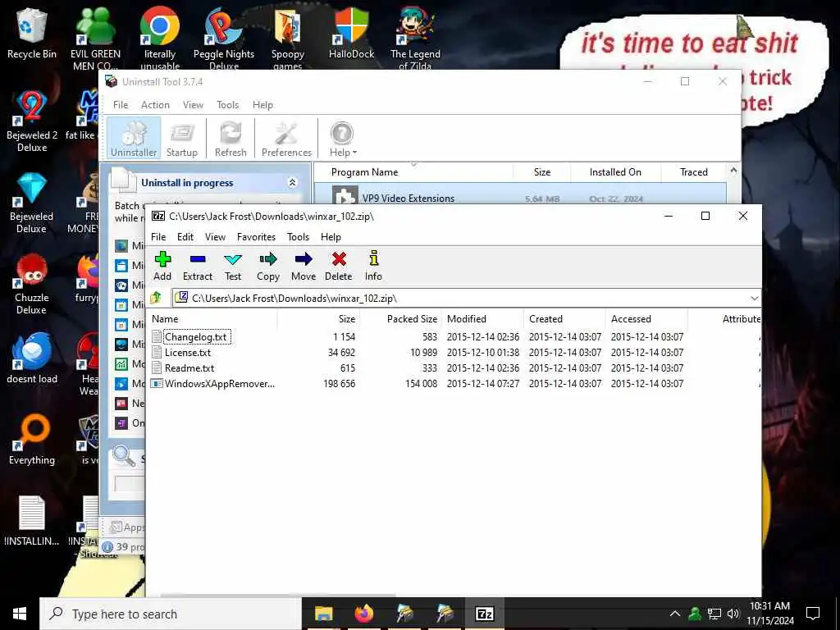Sort by the Name column header
Screen dimensions: 840x630
point(212,319)
